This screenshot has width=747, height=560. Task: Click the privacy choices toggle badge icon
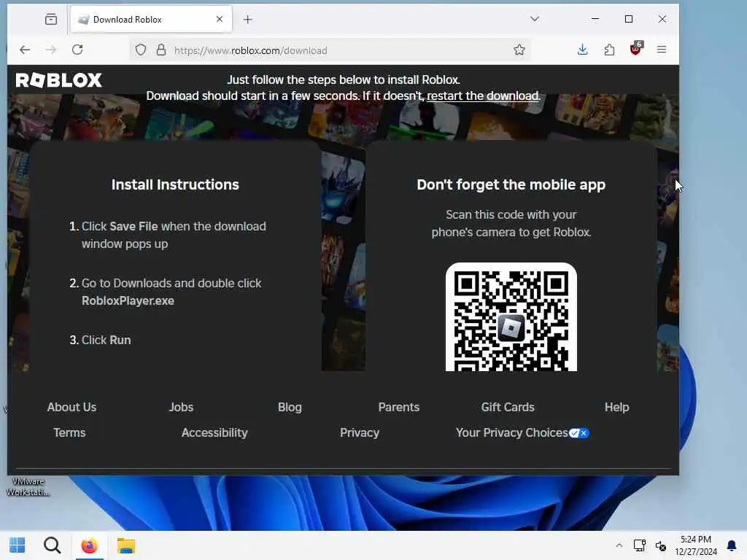click(x=578, y=433)
